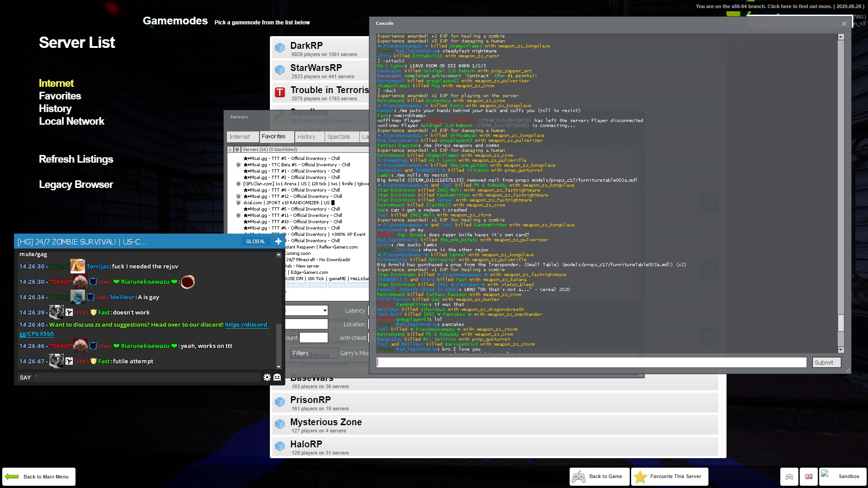Open language selection via UK flag
This screenshot has width=868, height=488.
tap(809, 477)
